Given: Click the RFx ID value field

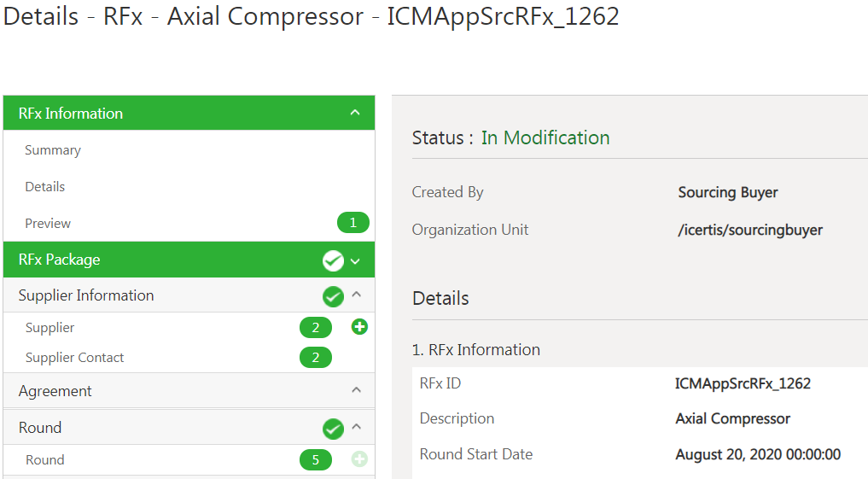Looking at the screenshot, I should (743, 383).
